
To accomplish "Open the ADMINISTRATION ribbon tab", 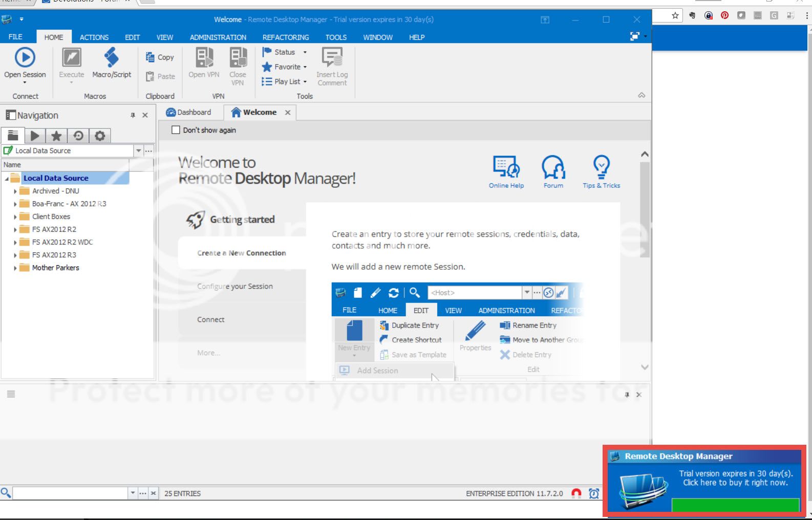I will coord(218,37).
